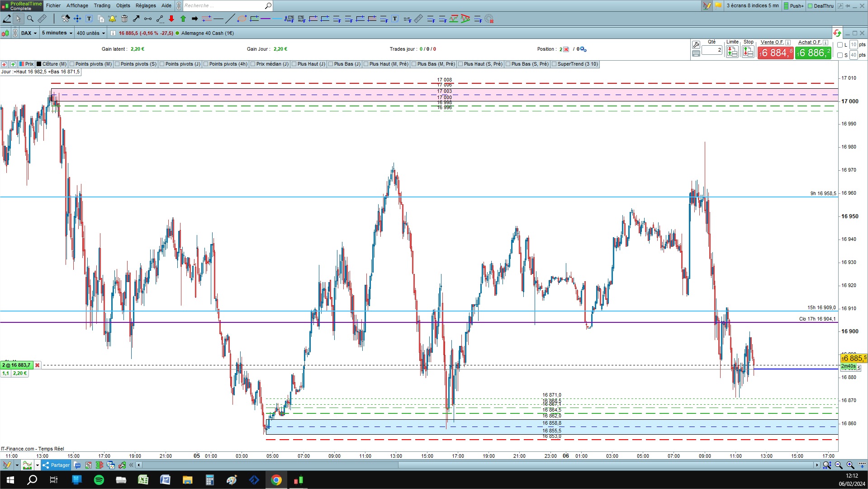Choose the diagonal line drawing tool

point(230,19)
